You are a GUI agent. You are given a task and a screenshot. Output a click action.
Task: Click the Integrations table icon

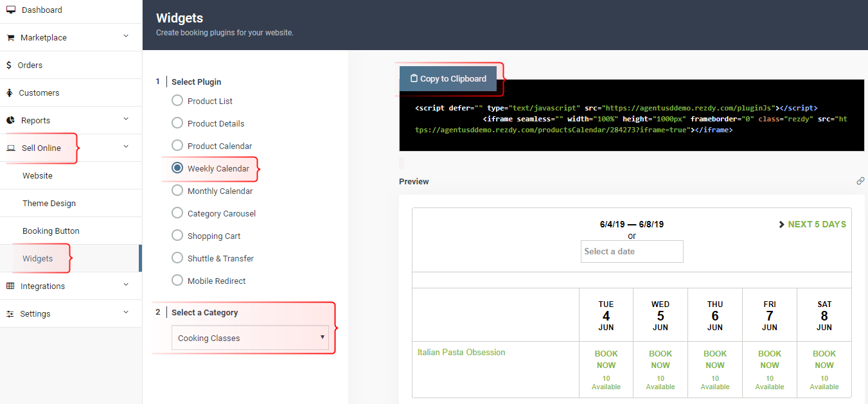(10, 286)
